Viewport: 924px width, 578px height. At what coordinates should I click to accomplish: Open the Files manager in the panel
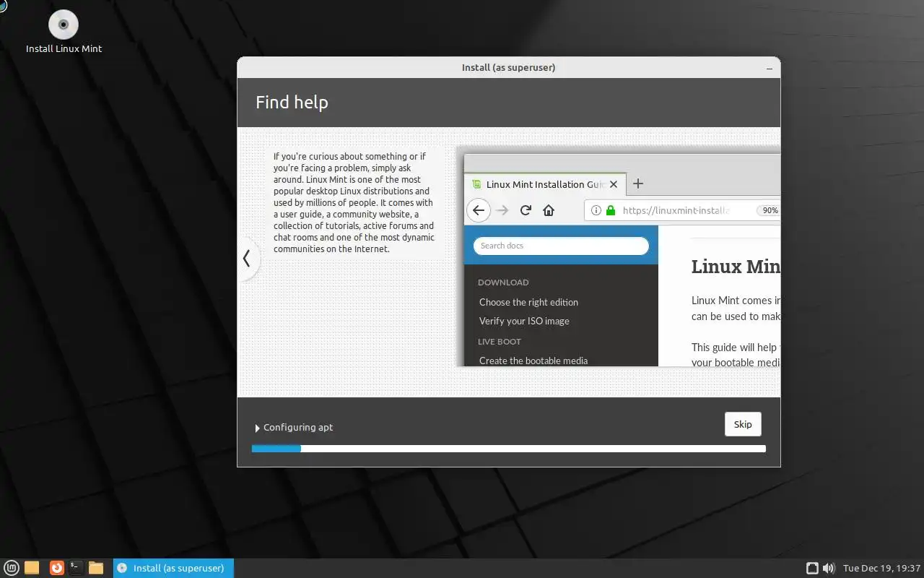(x=96, y=568)
